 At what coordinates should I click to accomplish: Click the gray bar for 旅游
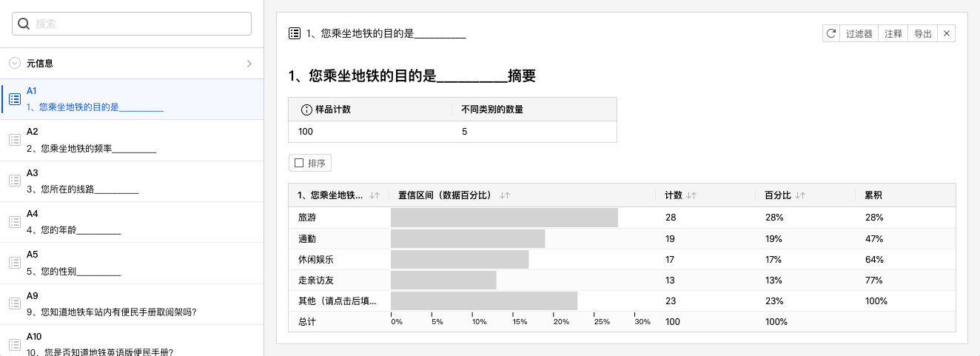tap(504, 218)
